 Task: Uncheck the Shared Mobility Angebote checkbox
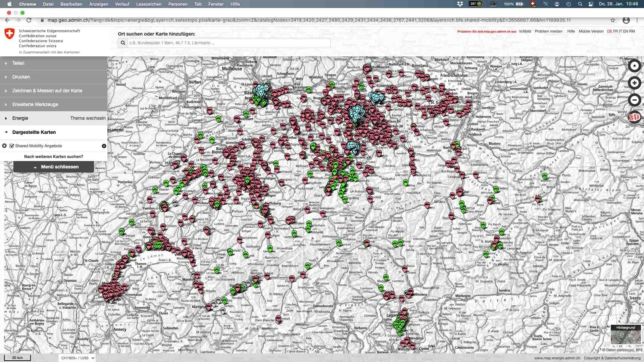(12, 146)
